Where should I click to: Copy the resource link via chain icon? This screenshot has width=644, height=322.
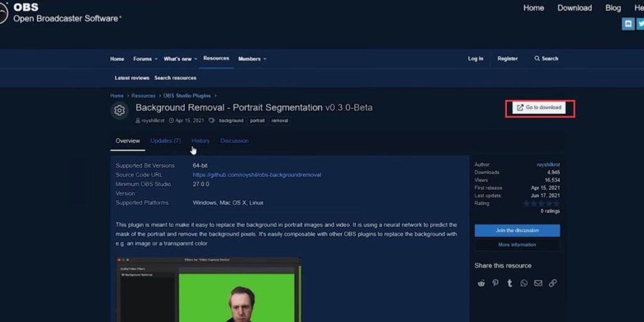[553, 283]
